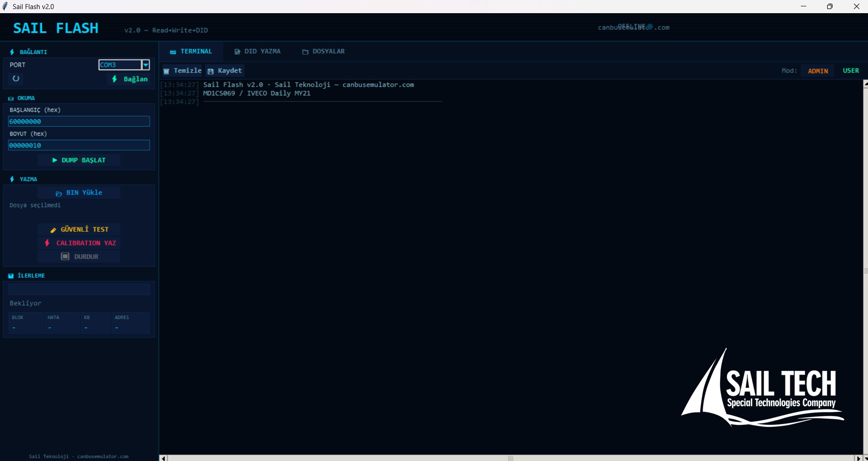Click the refresh ports icon under PORT
The image size is (868, 461).
[16, 78]
